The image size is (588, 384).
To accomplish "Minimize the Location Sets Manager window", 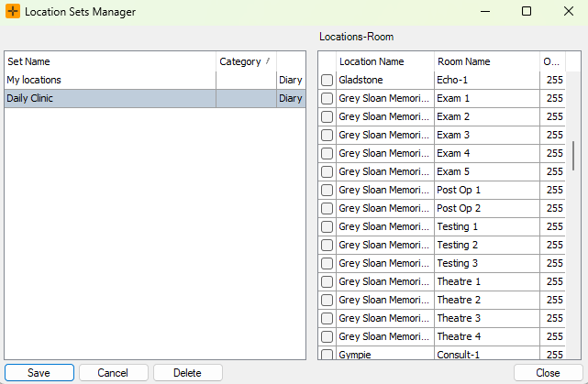I will (485, 11).
